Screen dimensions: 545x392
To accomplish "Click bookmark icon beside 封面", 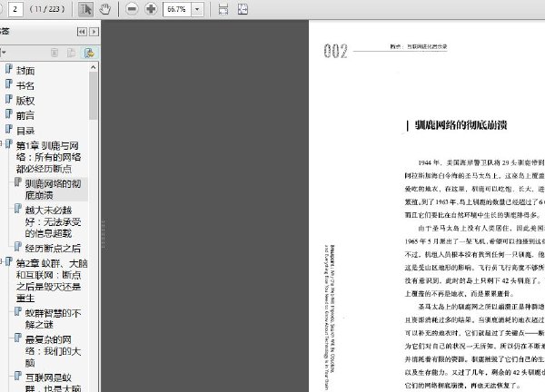I will click(x=9, y=69).
